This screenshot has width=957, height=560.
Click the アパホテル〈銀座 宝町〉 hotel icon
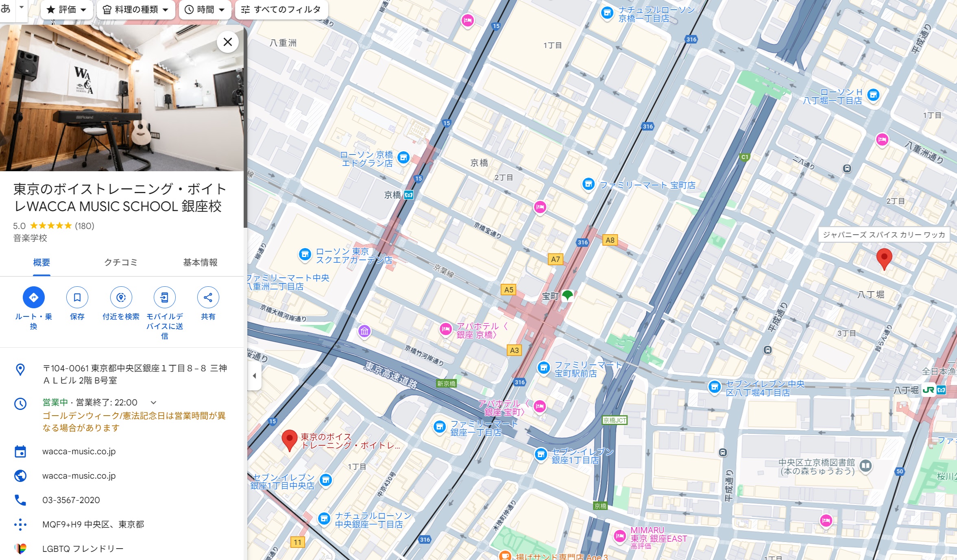(540, 406)
